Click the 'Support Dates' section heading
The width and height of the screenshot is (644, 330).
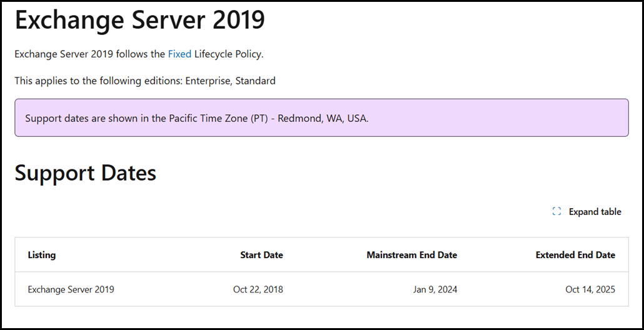86,173
